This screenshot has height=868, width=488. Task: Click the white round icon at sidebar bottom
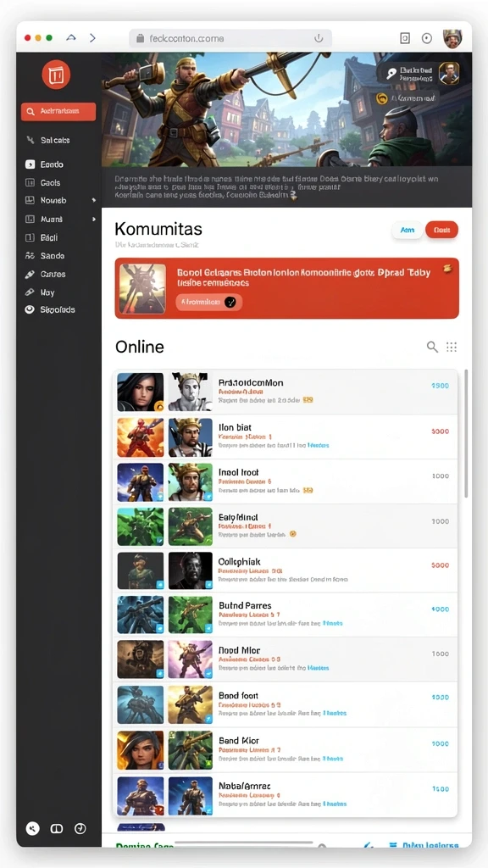pyautogui.click(x=33, y=828)
